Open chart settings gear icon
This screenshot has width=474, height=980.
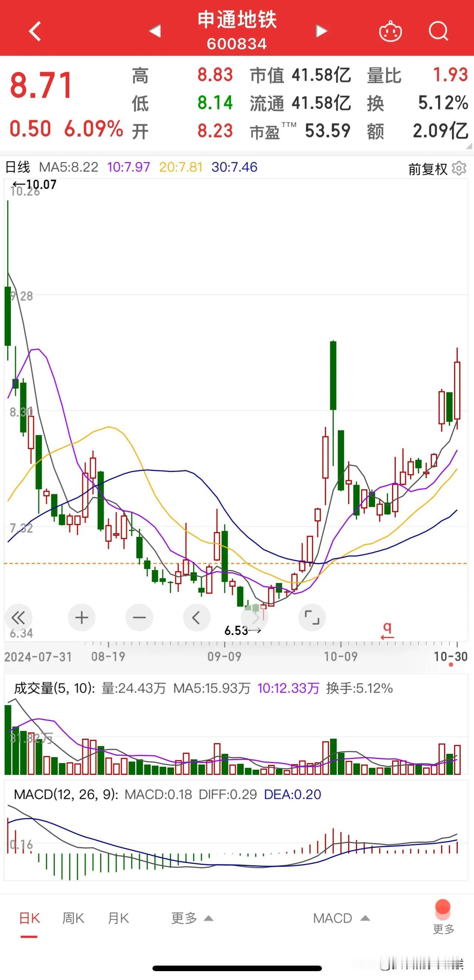point(459,168)
